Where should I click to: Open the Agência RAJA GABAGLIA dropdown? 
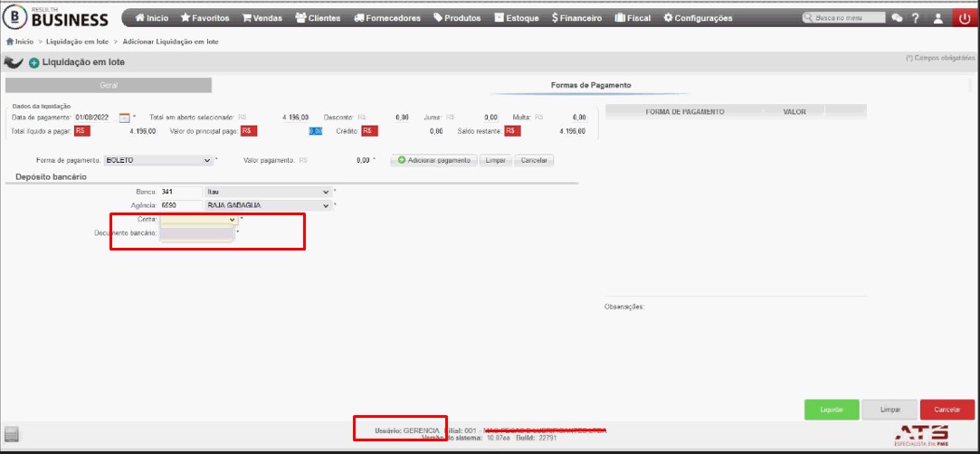tap(268, 205)
